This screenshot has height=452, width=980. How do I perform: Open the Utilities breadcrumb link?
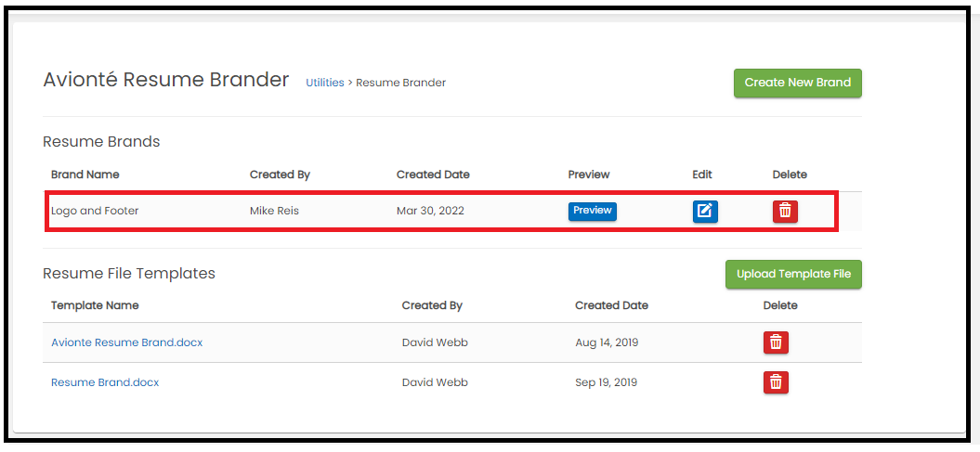324,83
